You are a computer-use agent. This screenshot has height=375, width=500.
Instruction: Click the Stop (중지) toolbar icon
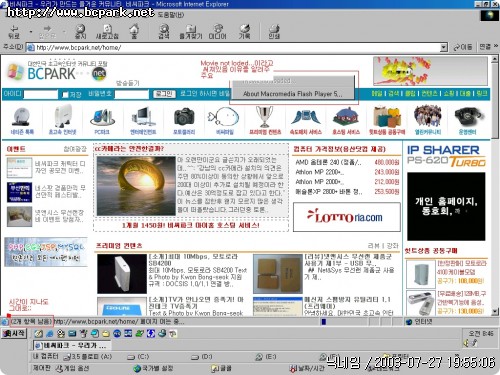coord(80,32)
